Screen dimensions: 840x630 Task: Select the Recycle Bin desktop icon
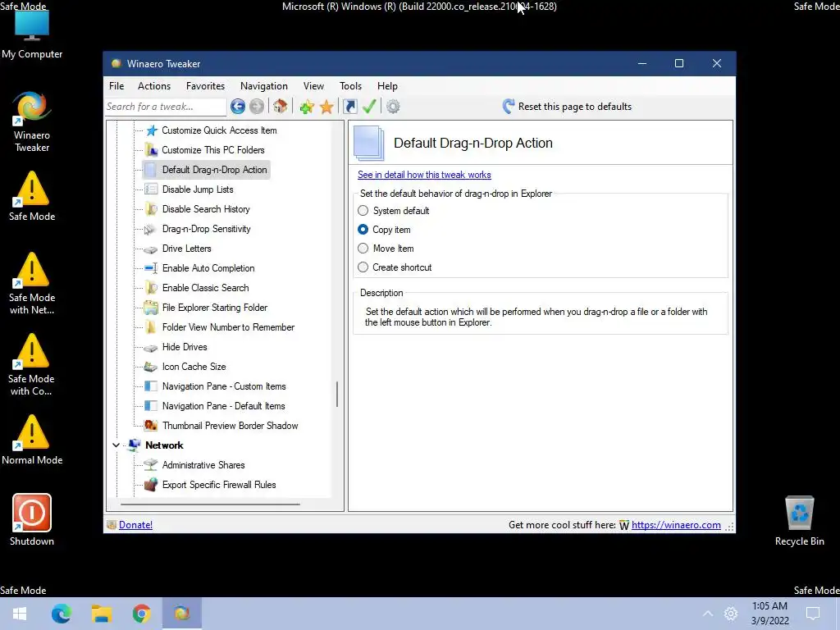pos(799,521)
